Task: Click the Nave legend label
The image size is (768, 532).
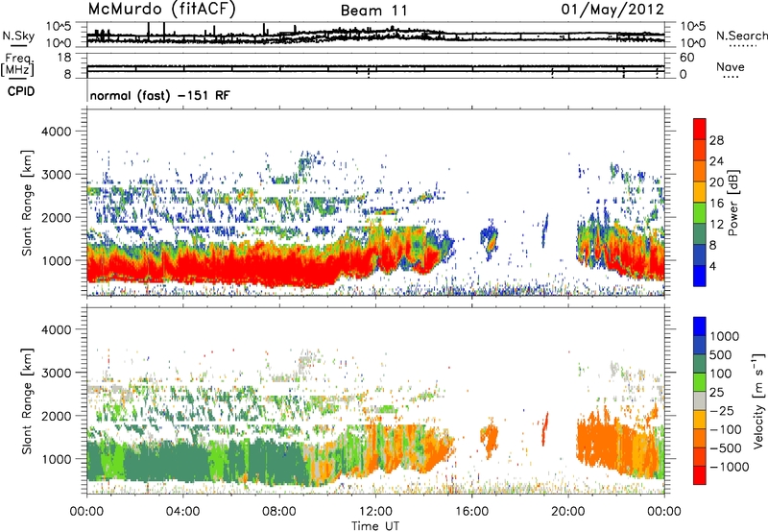Action: [731, 66]
